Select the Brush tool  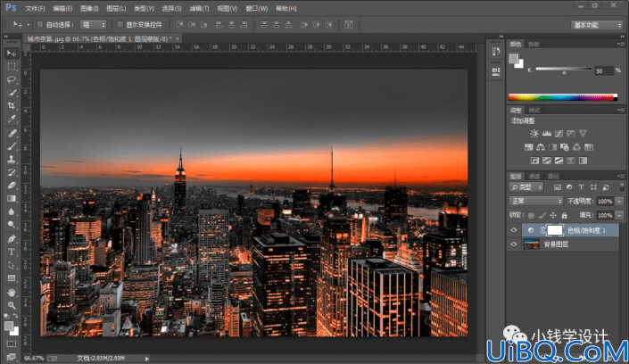(12, 146)
